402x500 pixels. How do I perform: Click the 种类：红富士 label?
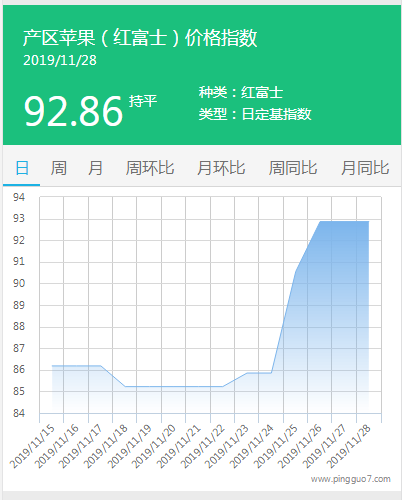point(241,92)
